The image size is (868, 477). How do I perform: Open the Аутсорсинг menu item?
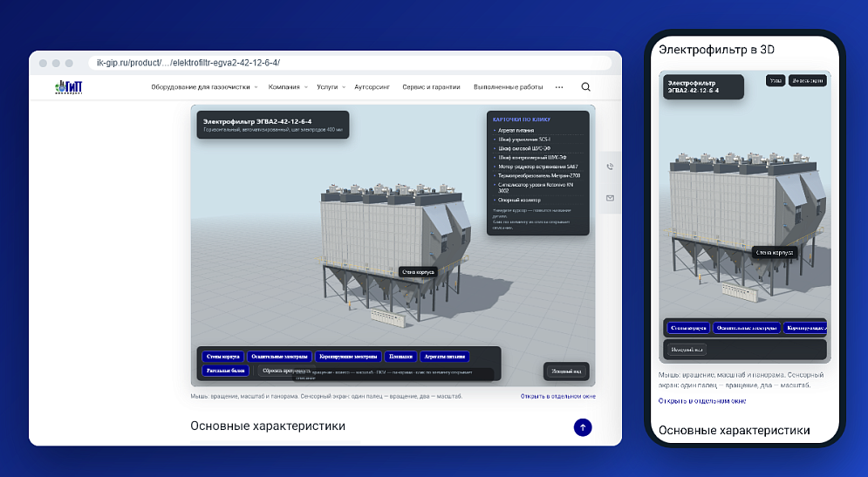(x=372, y=87)
